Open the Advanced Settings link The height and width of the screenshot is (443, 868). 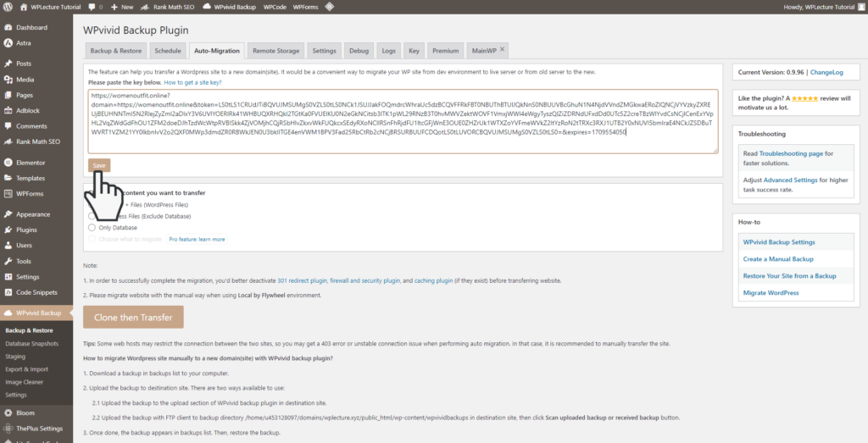tap(791, 180)
